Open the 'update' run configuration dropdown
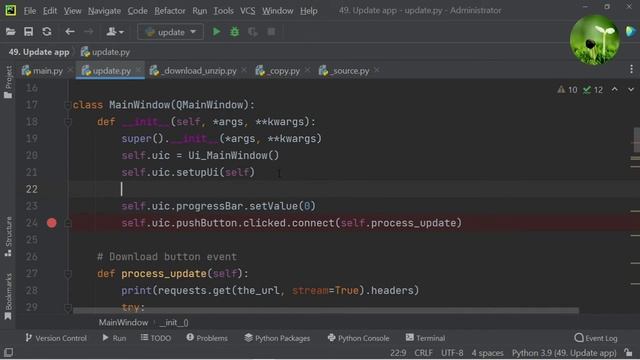Screen dimensions: 640x360 [x=170, y=32]
